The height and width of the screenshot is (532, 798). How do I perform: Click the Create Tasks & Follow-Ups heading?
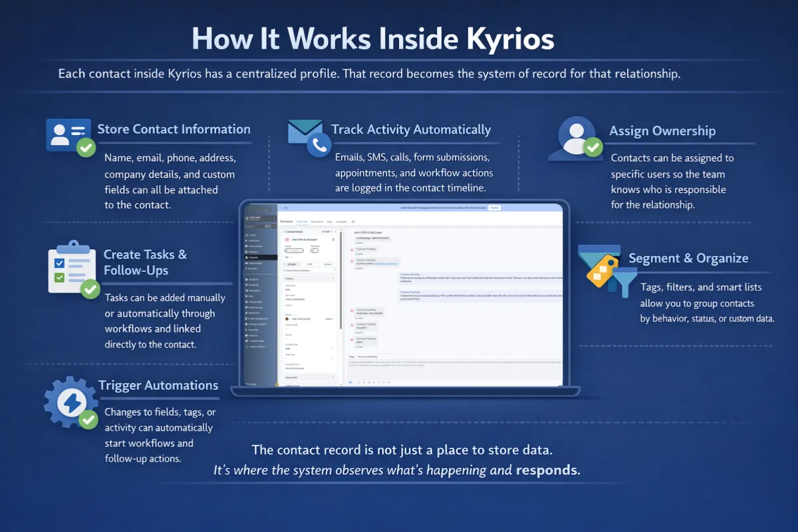click(145, 262)
